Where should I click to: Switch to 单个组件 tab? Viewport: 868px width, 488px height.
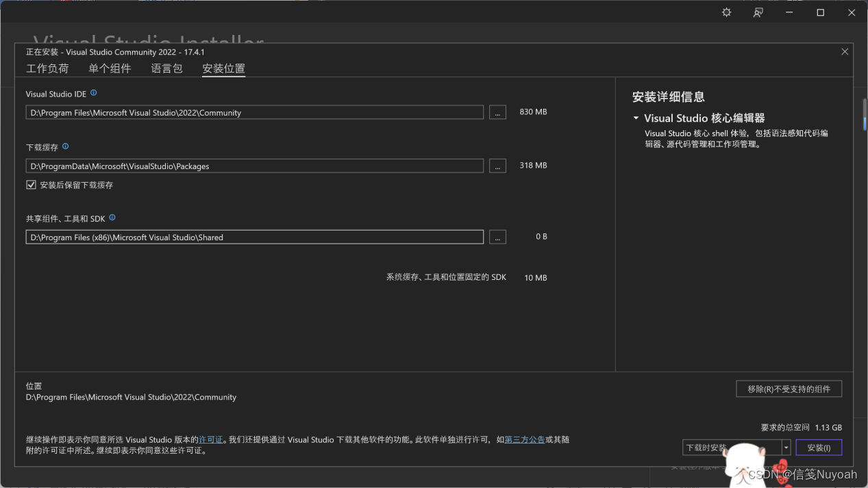coord(110,68)
